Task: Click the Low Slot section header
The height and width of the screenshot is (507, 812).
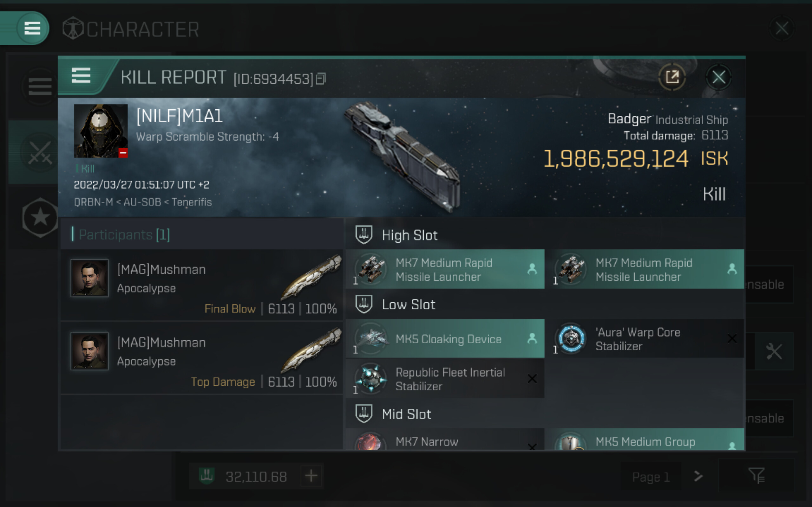Action: [408, 305]
